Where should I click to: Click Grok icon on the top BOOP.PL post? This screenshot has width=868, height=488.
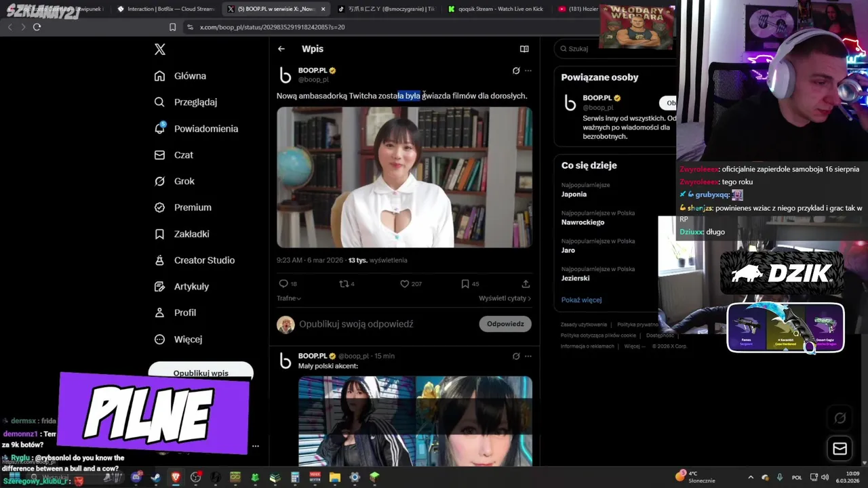click(516, 70)
